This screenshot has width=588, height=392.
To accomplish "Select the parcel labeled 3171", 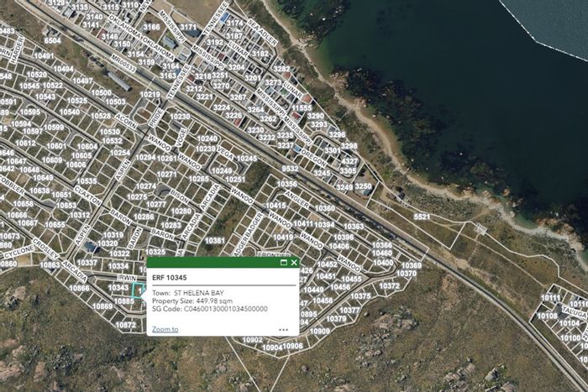I will [x=188, y=28].
